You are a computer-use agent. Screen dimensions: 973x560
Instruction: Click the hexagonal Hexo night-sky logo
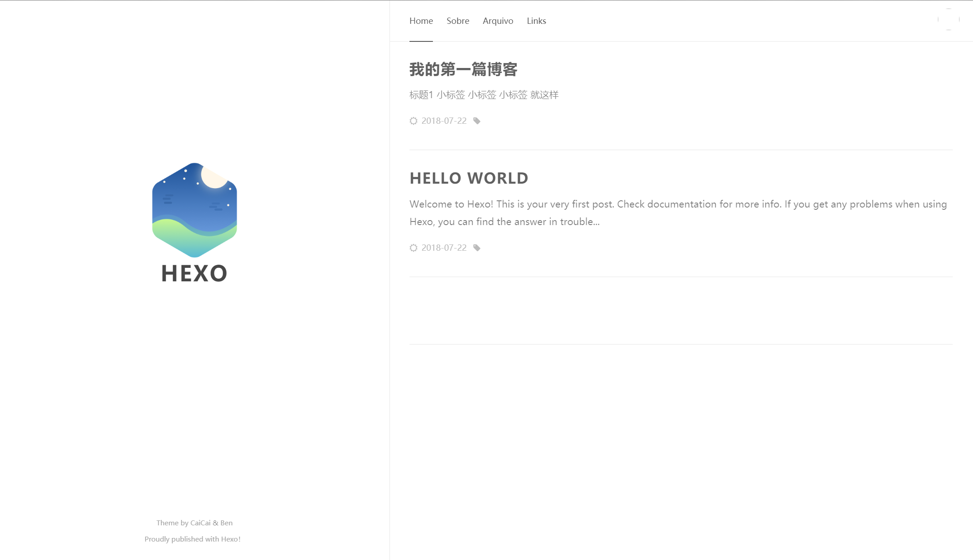point(195,210)
